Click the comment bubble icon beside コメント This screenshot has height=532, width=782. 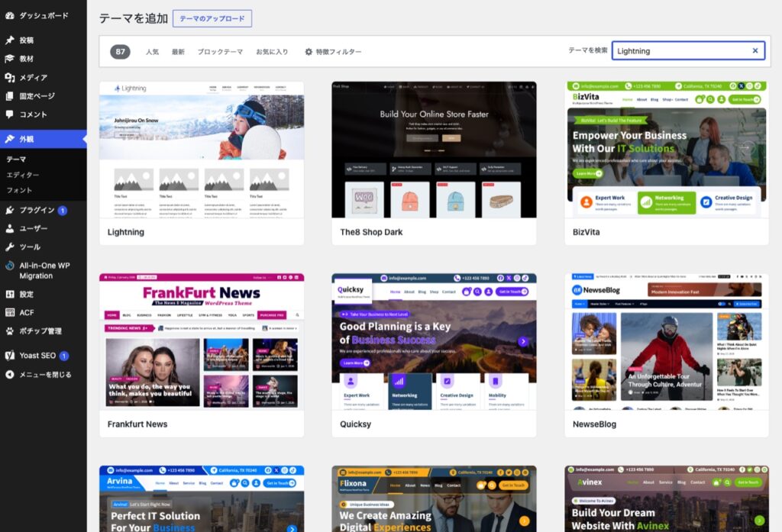(x=9, y=114)
